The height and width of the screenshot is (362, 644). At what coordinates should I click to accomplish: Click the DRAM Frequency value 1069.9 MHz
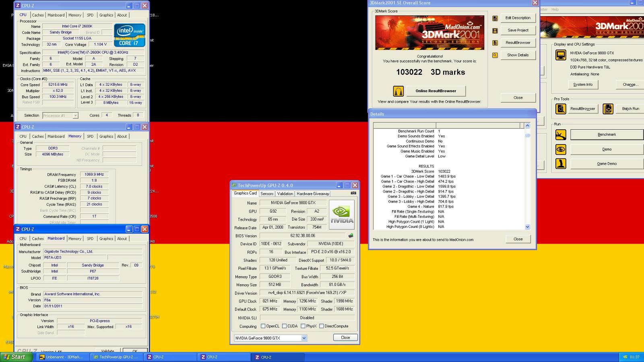(94, 175)
